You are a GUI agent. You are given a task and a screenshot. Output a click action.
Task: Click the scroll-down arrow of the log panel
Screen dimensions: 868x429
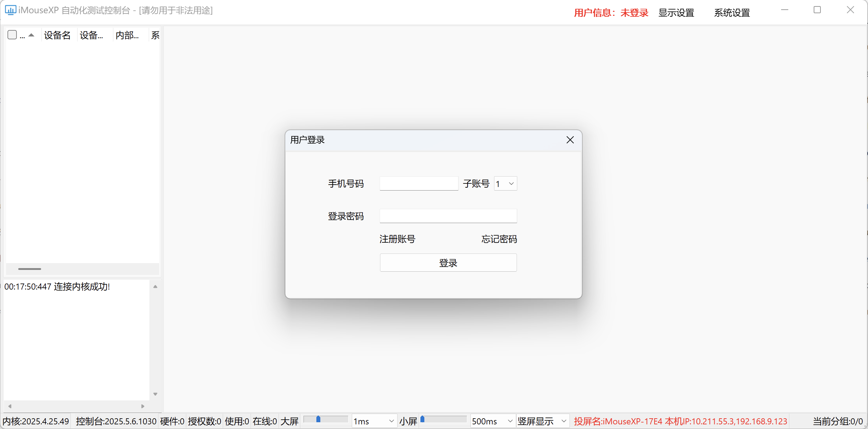pyautogui.click(x=155, y=394)
